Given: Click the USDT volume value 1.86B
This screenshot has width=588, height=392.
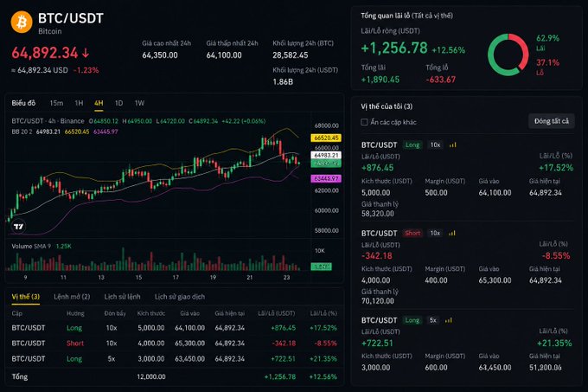Looking at the screenshot, I should [x=283, y=82].
